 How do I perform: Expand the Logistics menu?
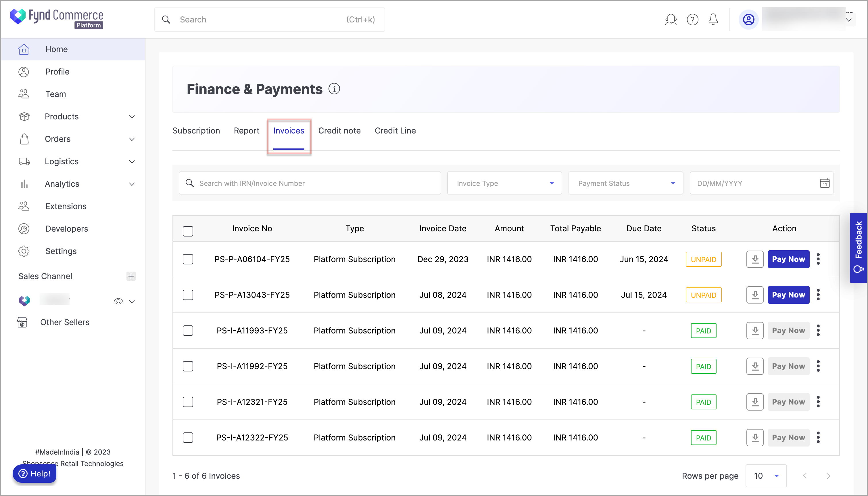[x=132, y=162]
